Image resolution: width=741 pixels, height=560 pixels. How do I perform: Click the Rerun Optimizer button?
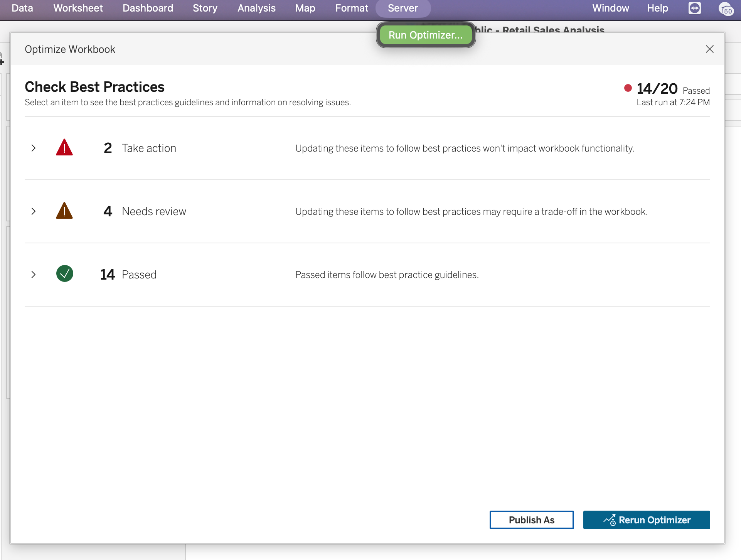click(646, 520)
